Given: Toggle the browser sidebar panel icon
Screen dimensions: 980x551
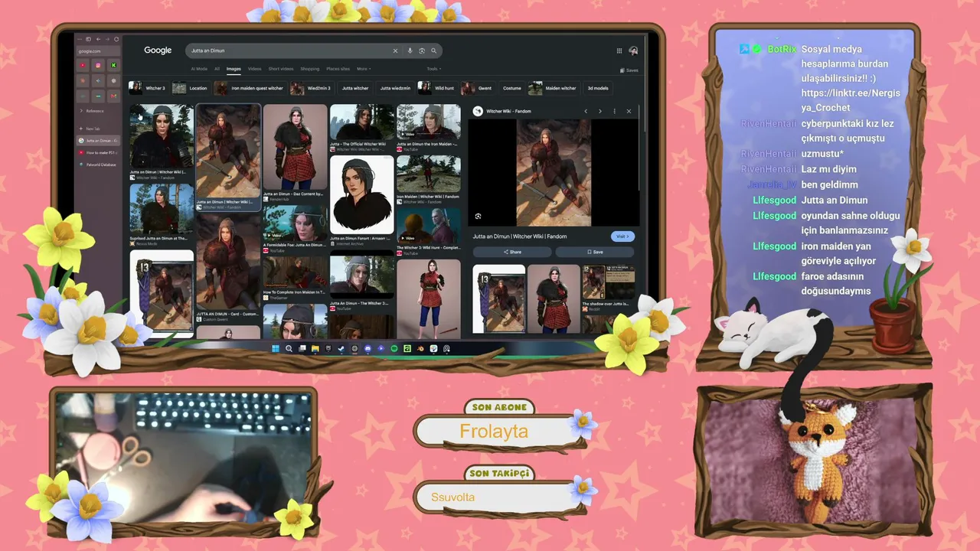Looking at the screenshot, I should pyautogui.click(x=88, y=39).
